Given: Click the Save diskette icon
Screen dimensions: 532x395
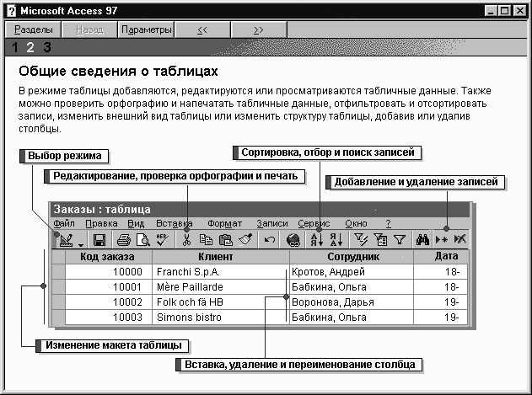Looking at the screenshot, I should pyautogui.click(x=99, y=240).
